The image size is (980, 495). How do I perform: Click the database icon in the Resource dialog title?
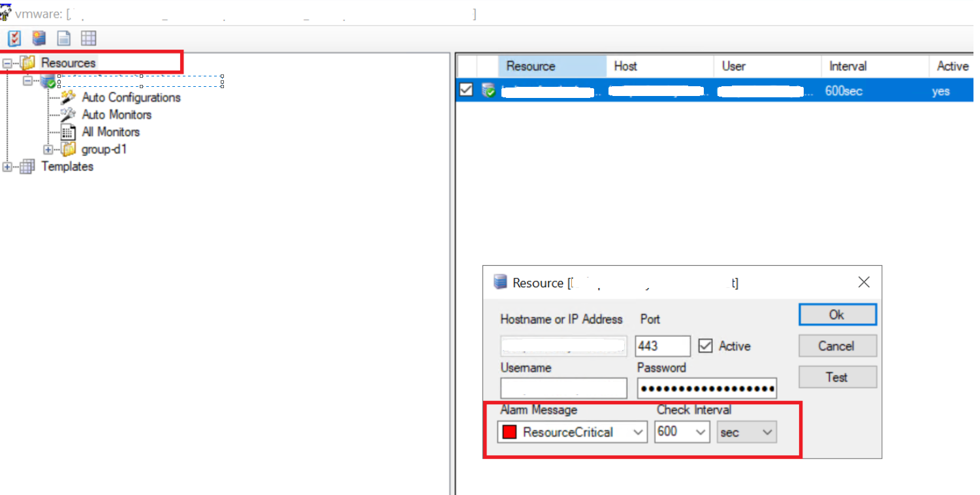coord(500,282)
